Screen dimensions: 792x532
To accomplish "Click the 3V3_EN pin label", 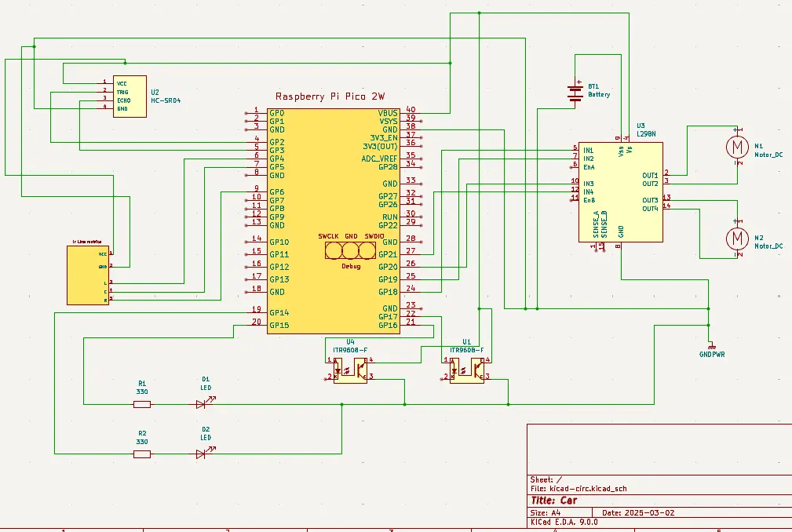I will pyautogui.click(x=384, y=138).
